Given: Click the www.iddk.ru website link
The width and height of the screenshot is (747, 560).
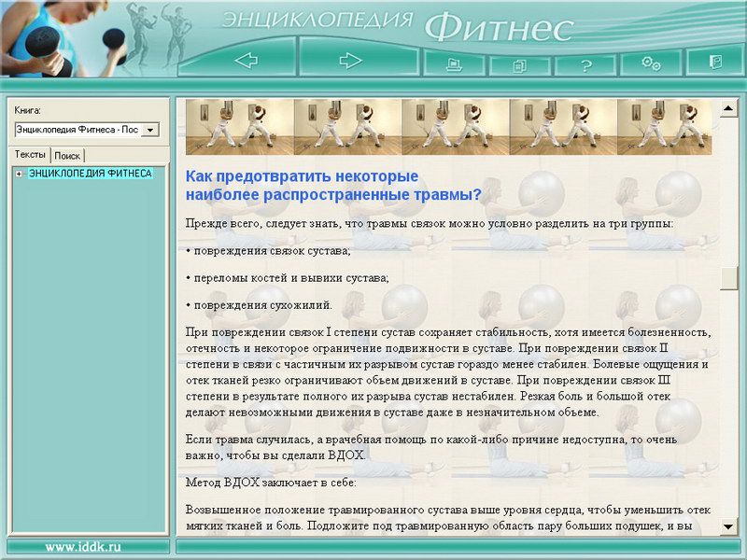Looking at the screenshot, I should tap(83, 546).
